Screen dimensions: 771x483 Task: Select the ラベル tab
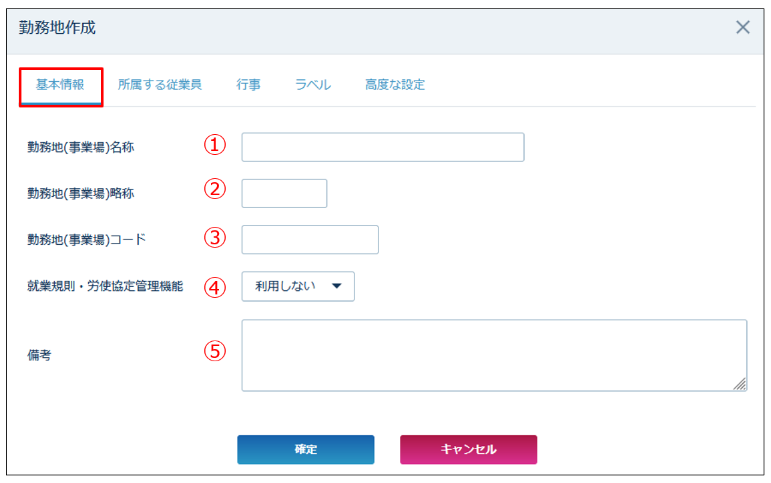click(312, 85)
